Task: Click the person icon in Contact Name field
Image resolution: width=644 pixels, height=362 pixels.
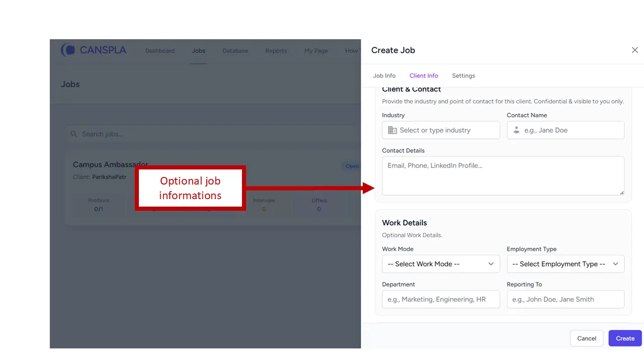Action: pyautogui.click(x=516, y=130)
